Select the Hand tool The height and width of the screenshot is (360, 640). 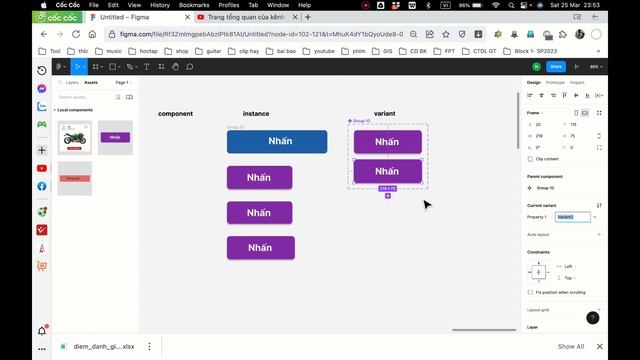point(176,67)
